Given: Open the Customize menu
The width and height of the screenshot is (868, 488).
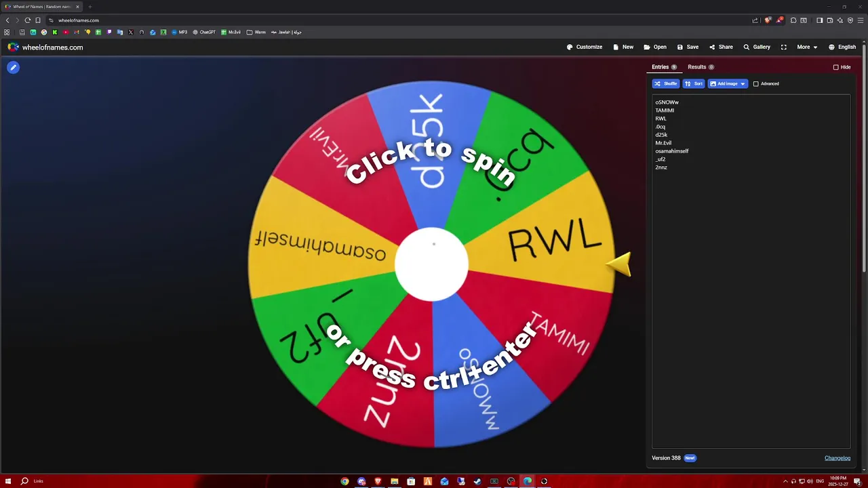Looking at the screenshot, I should 584,47.
